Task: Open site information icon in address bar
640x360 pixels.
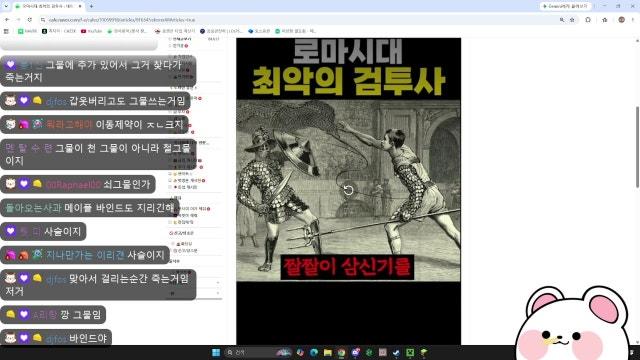Action: pos(43,20)
